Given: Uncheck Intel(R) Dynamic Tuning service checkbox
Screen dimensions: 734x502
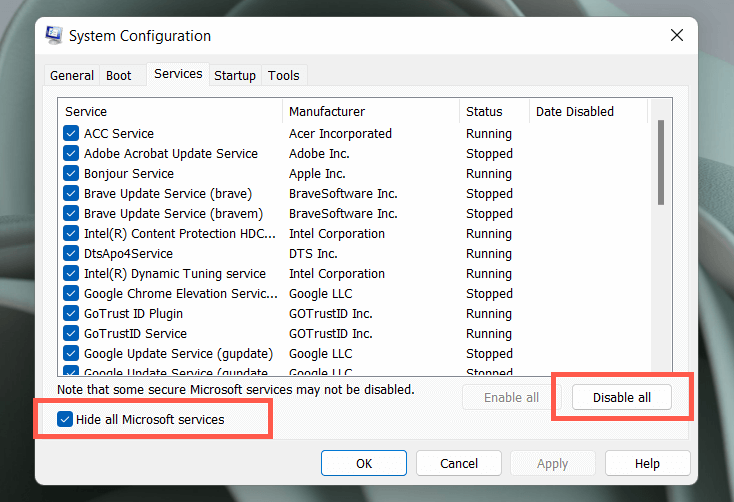Looking at the screenshot, I should click(71, 273).
